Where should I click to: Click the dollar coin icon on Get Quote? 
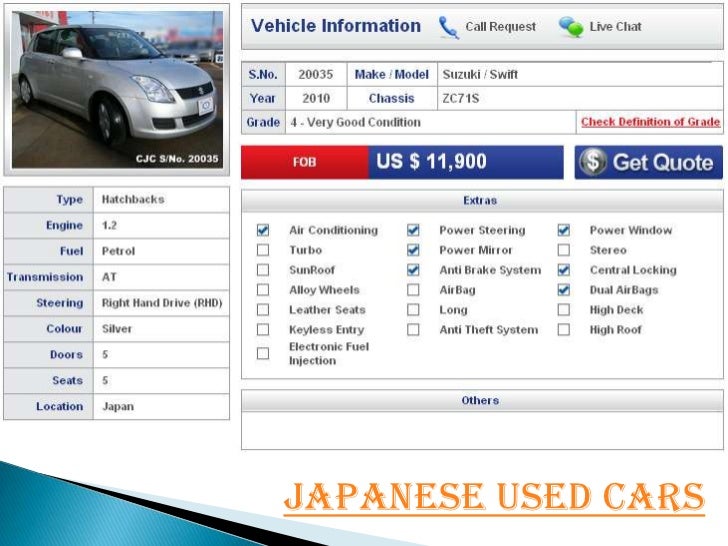pyautogui.click(x=592, y=162)
